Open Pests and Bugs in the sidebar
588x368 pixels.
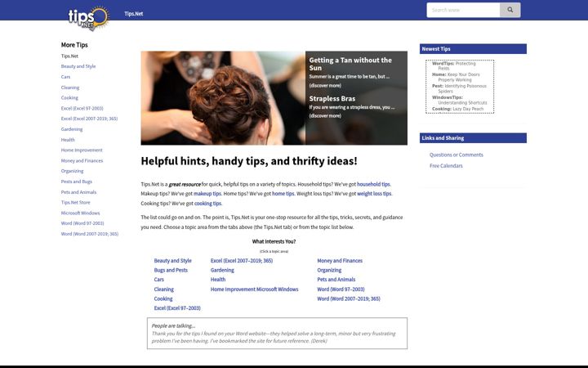[77, 182]
